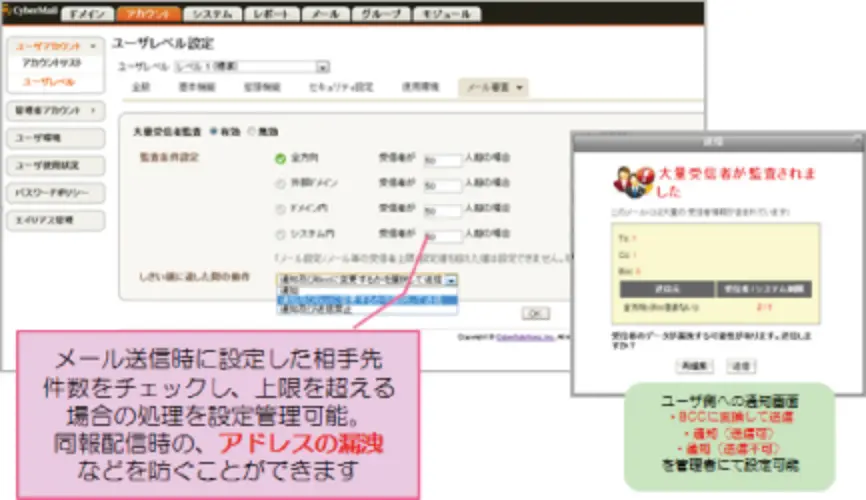
Task: Open the threshold action dropdown arrow
Action: tap(451, 282)
